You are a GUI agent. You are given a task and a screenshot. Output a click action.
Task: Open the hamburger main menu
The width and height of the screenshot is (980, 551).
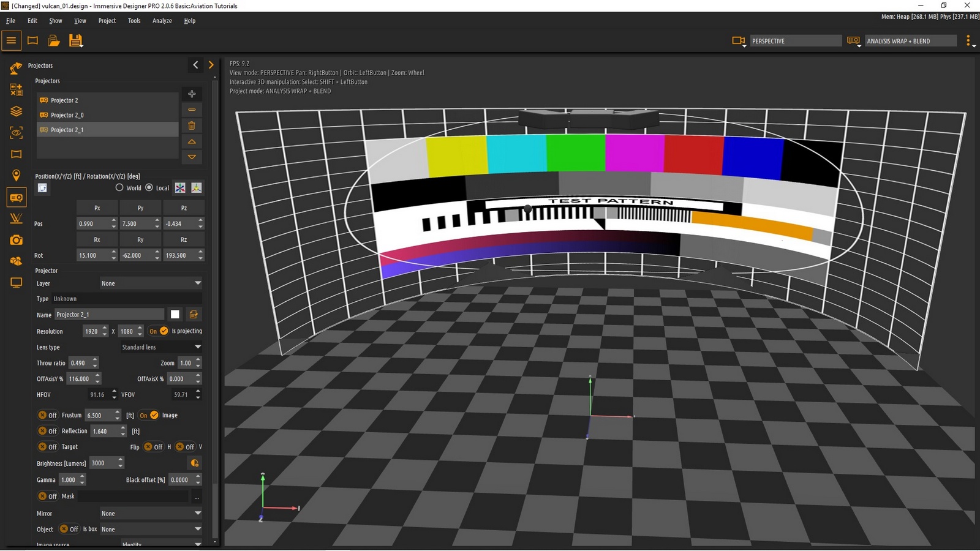[x=11, y=41]
